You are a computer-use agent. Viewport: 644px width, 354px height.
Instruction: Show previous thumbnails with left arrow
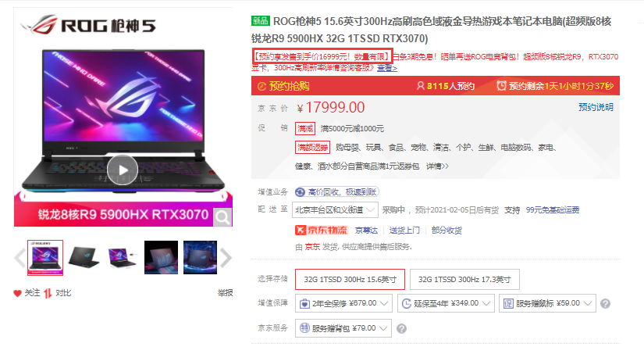coord(20,258)
